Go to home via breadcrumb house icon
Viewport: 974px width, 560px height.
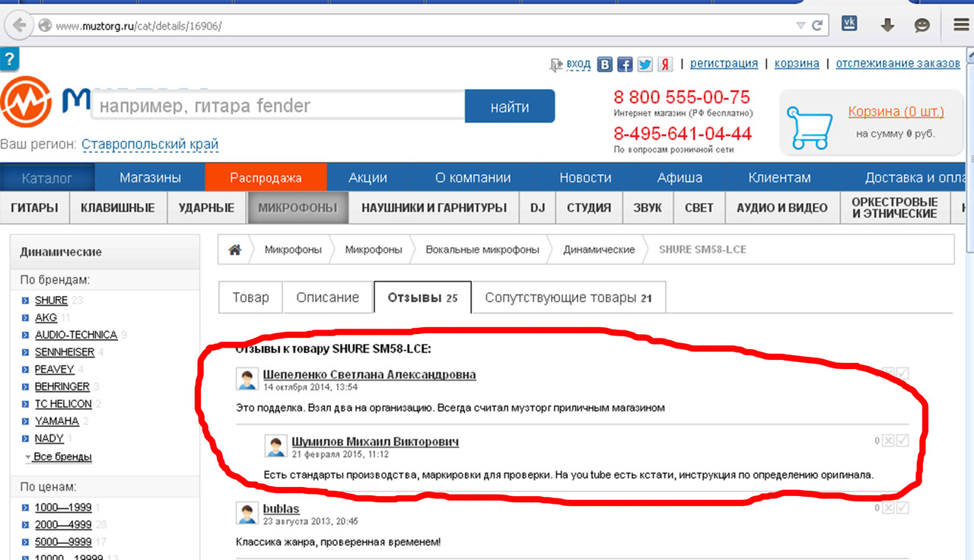235,250
